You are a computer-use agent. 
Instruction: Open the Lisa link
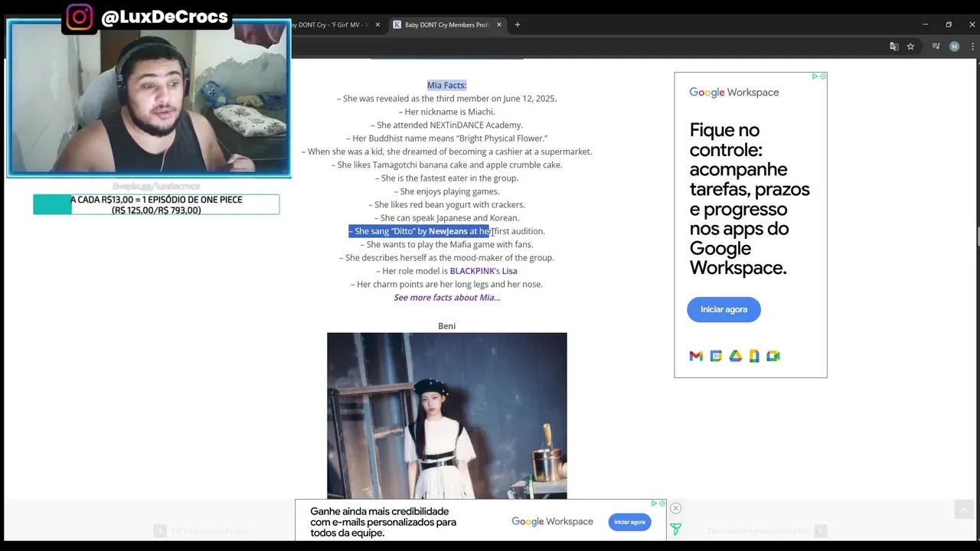pyautogui.click(x=509, y=271)
